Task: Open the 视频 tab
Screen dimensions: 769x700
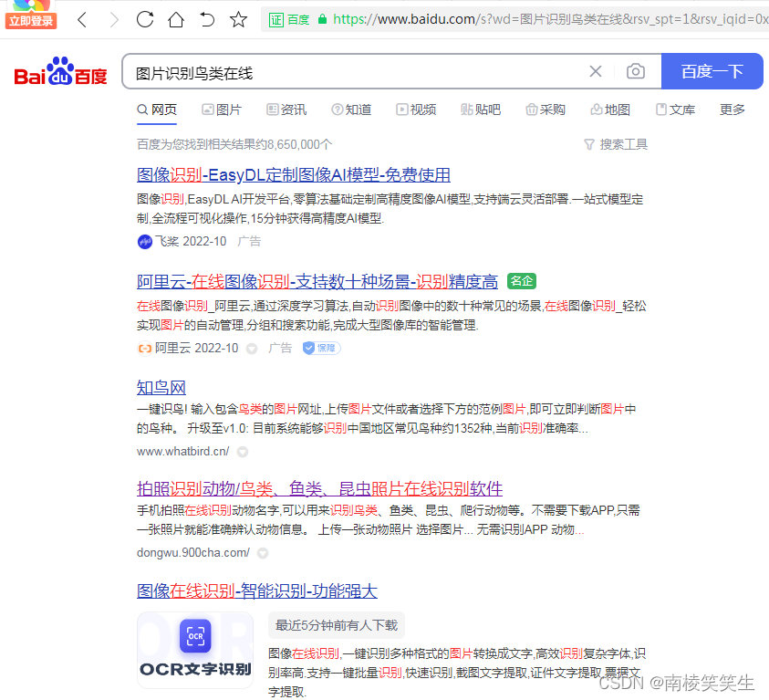Action: 416,110
